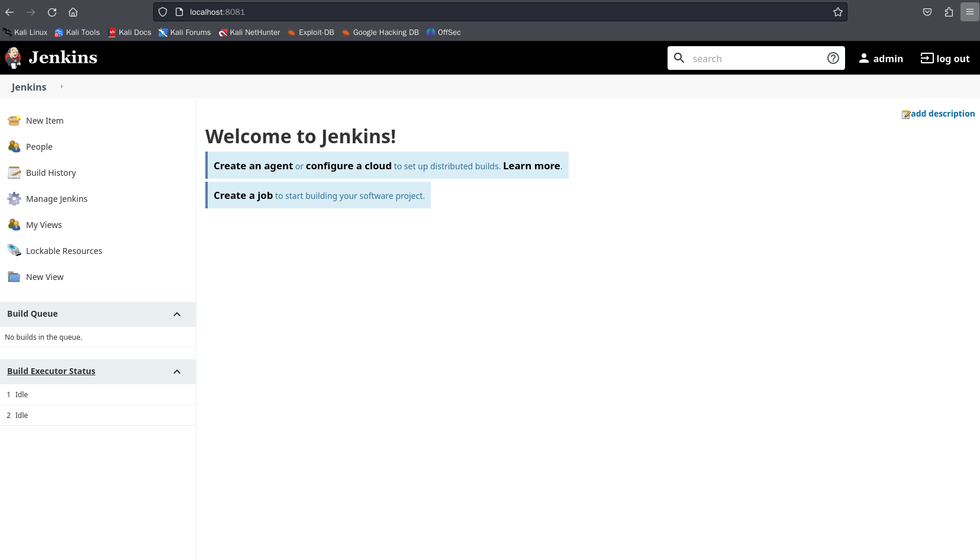Open the Kali Linux bookmark
Screen dimensions: 980x560
tap(25, 33)
